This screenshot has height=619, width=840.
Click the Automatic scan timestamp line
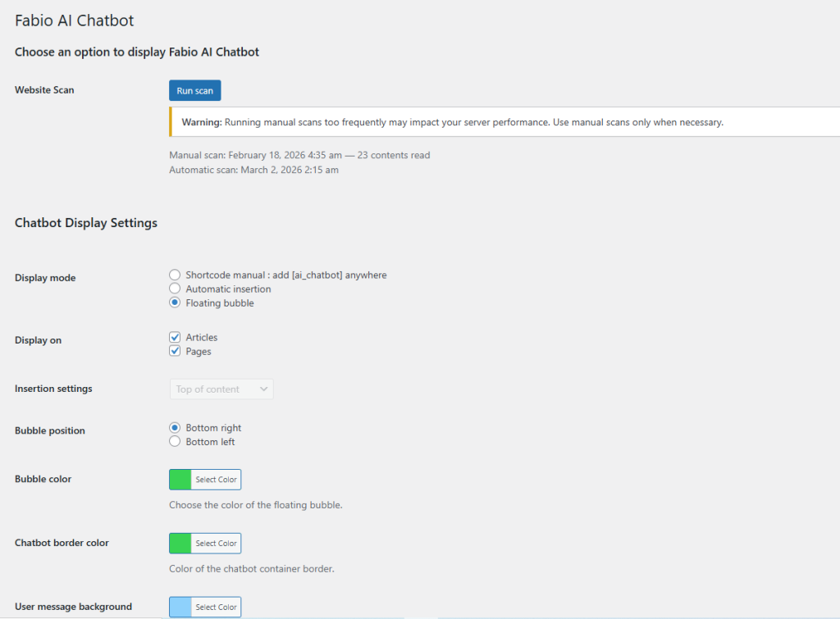point(253,171)
